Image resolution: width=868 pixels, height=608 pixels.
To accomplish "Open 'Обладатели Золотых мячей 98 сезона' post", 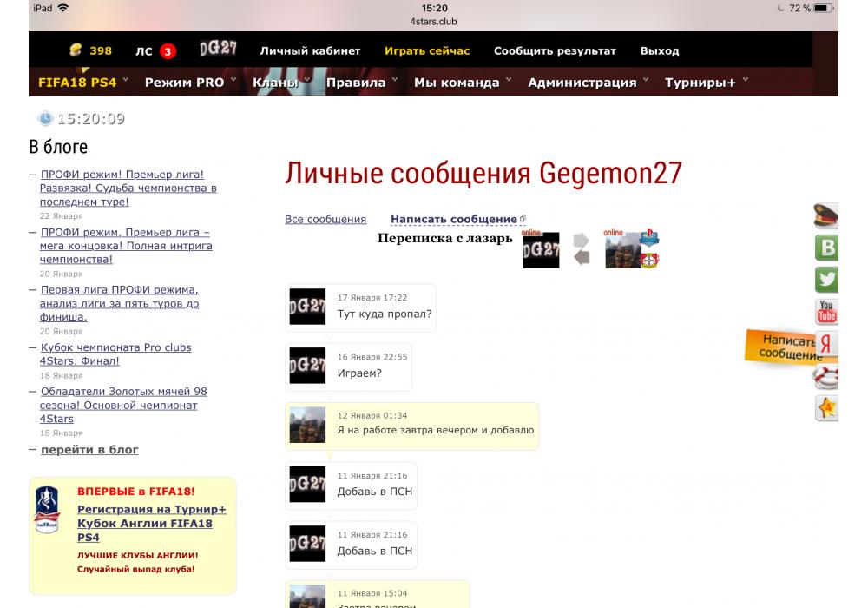I will click(x=123, y=405).
